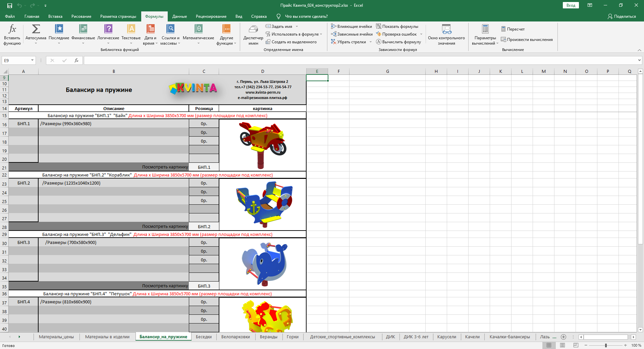Image resolution: width=644 pixels, height=349 pixels.
Task: Toggle Show Formulas (Показать формулы)
Action: coord(397,27)
